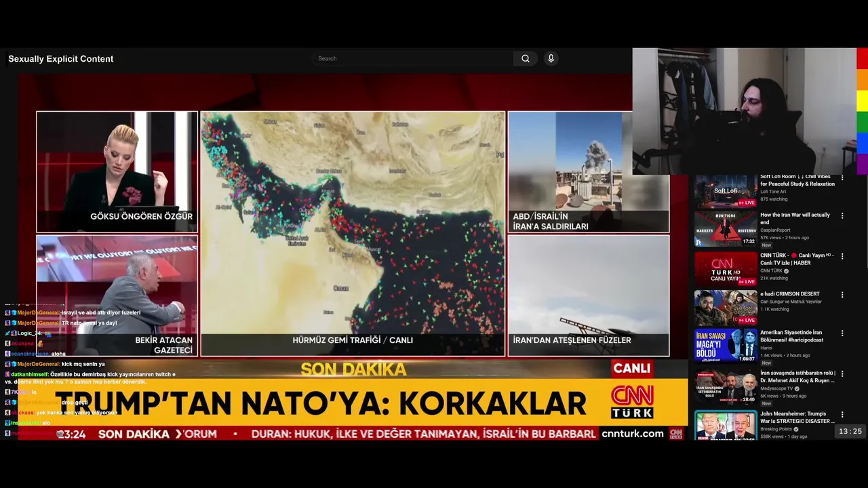Start voice search with microphone icon
This screenshot has width=868, height=488.
[x=551, y=59]
